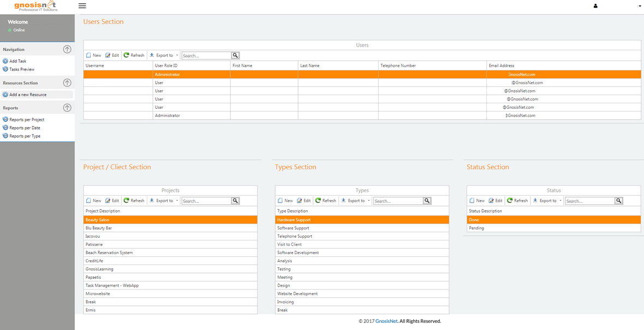
Task: Click Refresh in the Types toolbar
Action: (x=326, y=201)
